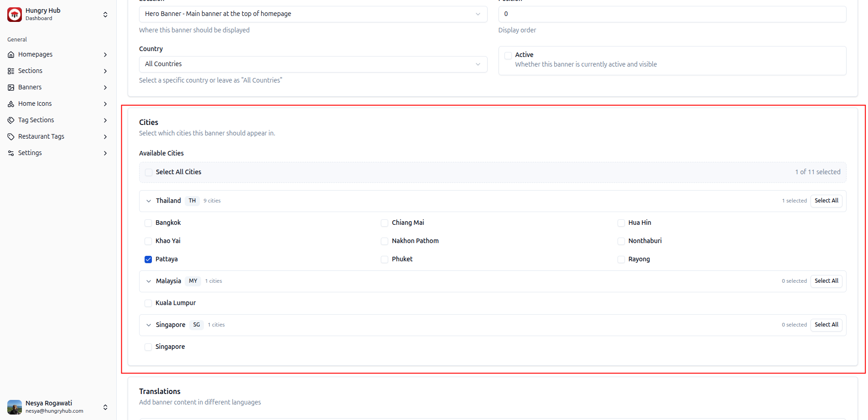Click the Sections layout icon
The image size is (868, 420).
pyautogui.click(x=11, y=71)
